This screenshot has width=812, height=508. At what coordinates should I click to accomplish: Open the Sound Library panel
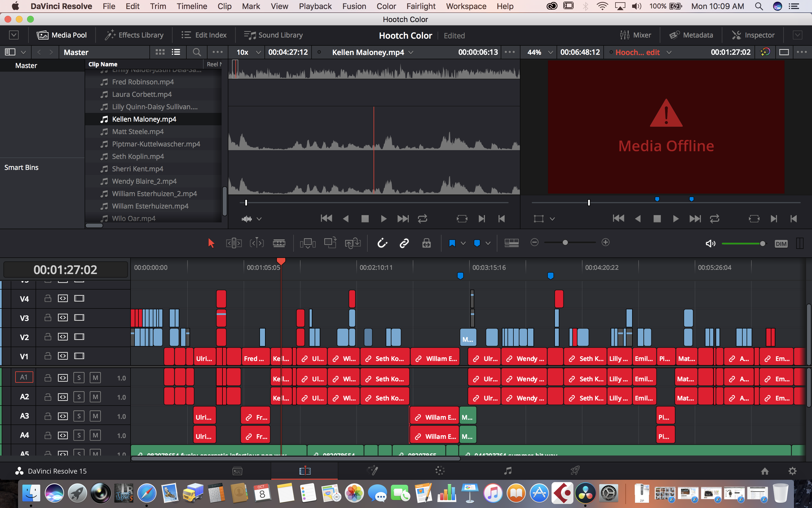coord(273,35)
